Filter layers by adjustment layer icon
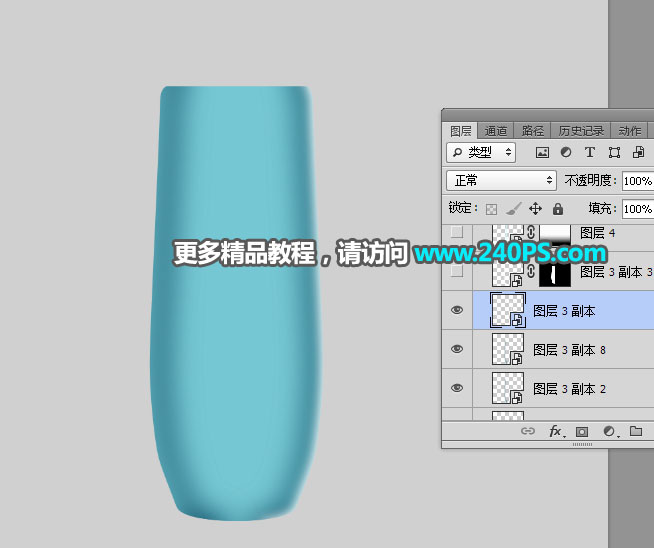Image resolution: width=654 pixels, height=548 pixels. pos(566,152)
